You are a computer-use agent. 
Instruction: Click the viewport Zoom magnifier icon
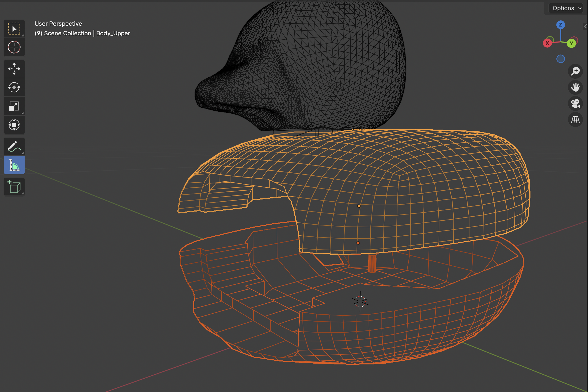coord(575,71)
